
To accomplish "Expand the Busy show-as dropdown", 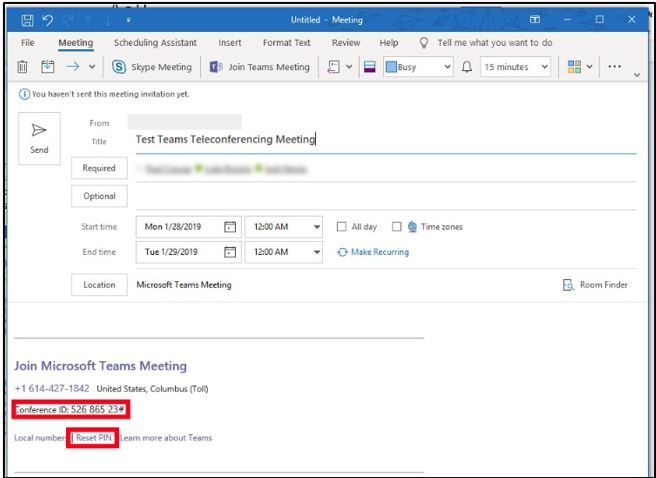I will coord(447,67).
